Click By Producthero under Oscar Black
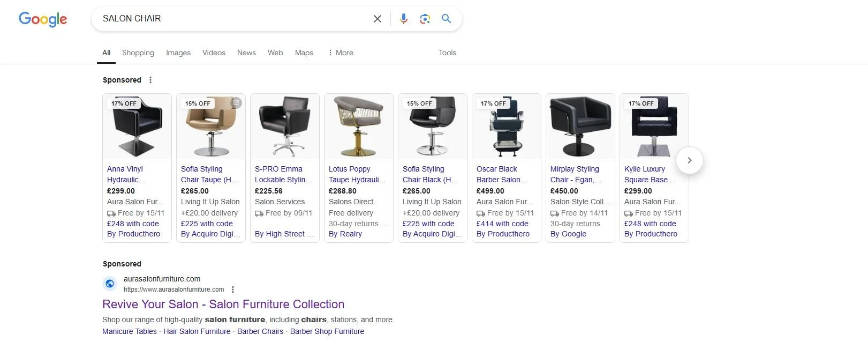Viewport: 868px width, 349px height. click(503, 234)
